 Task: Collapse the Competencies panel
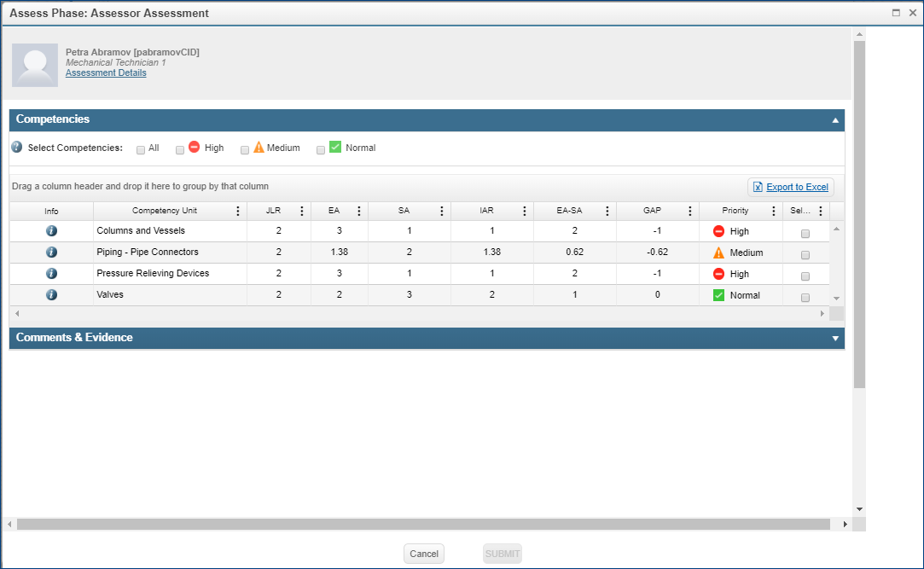tap(835, 120)
